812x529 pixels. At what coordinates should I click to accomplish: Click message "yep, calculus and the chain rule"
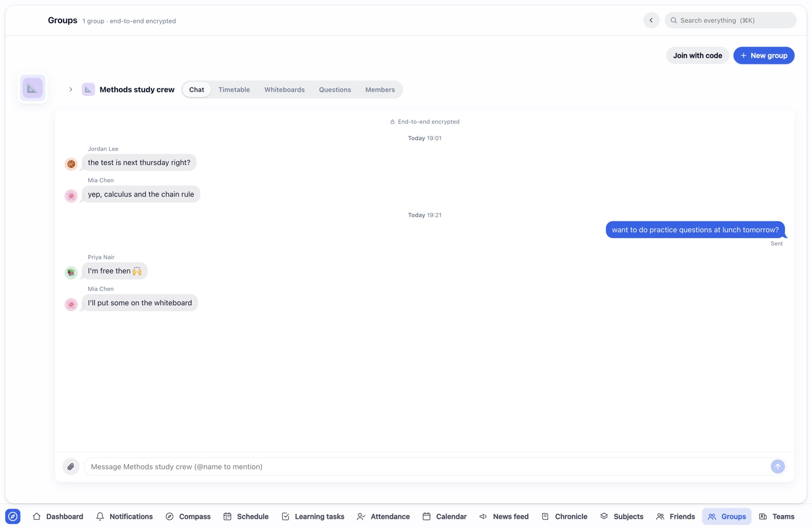click(x=141, y=194)
